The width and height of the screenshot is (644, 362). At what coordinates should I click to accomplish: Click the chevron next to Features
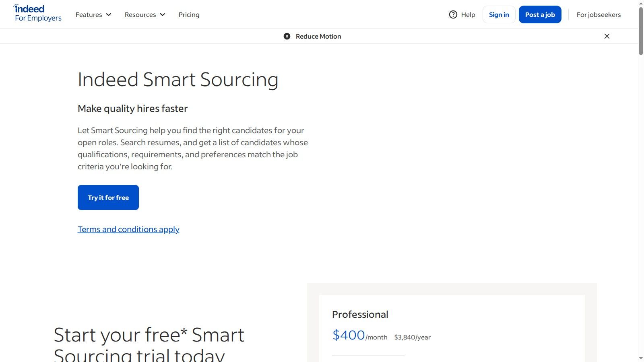click(x=108, y=15)
